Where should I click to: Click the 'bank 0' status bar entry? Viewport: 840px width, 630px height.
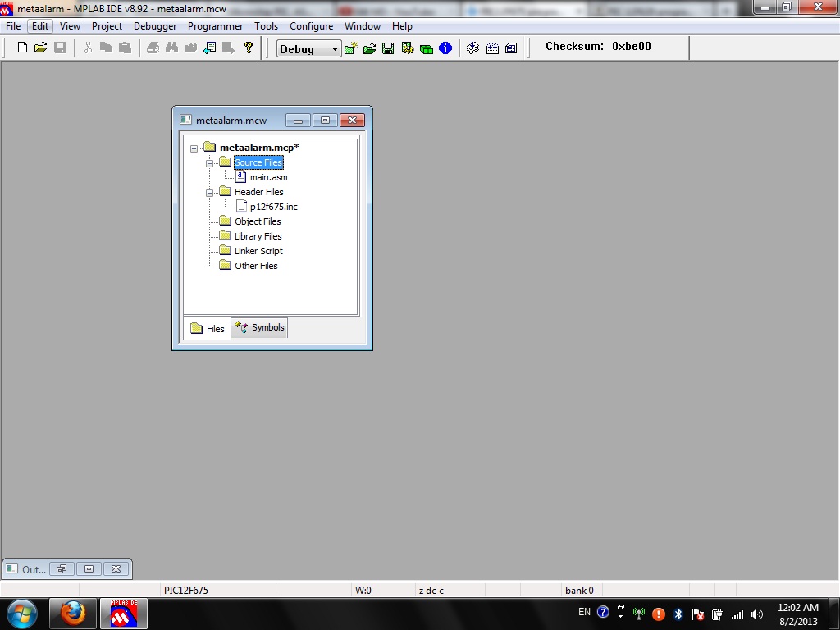click(x=579, y=591)
